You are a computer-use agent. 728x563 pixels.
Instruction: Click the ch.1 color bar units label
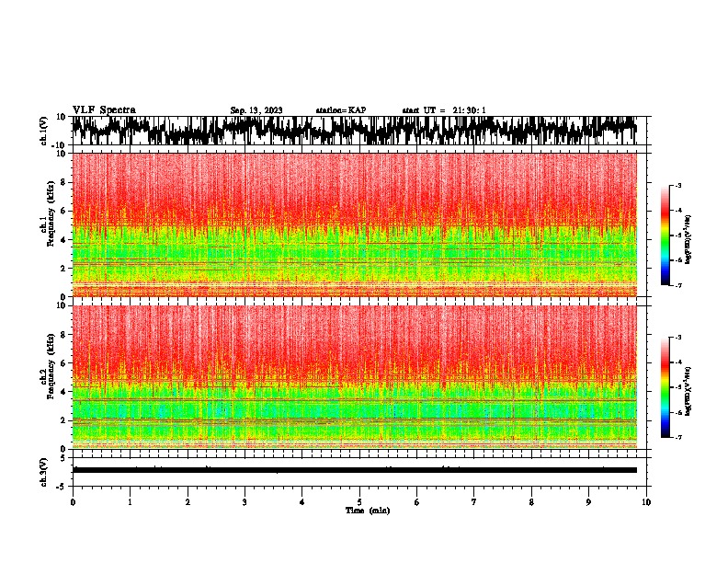pos(688,240)
